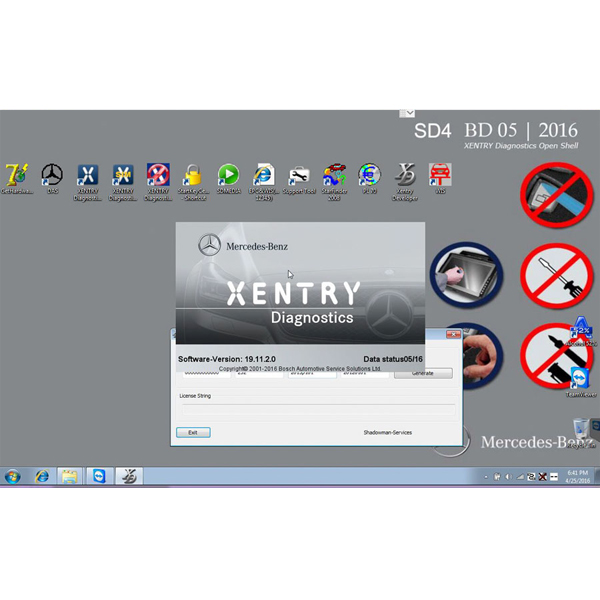Open the WIS desktop icon

(x=440, y=177)
